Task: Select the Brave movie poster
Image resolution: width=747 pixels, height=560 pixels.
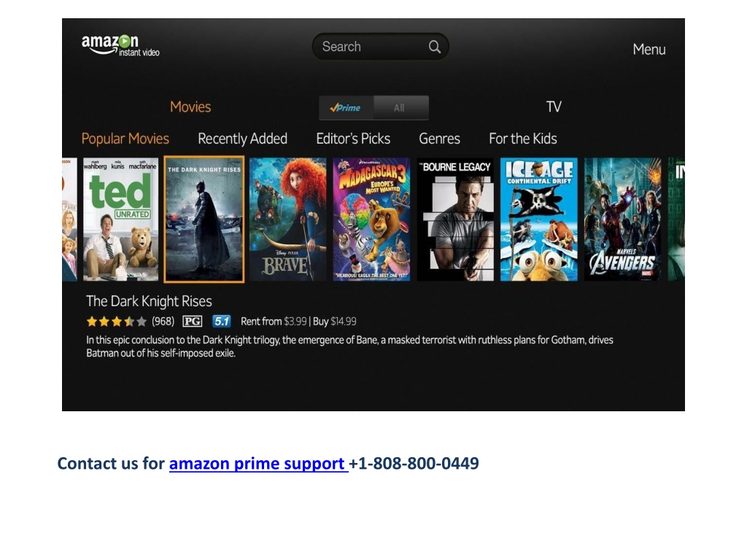Action: tap(287, 219)
